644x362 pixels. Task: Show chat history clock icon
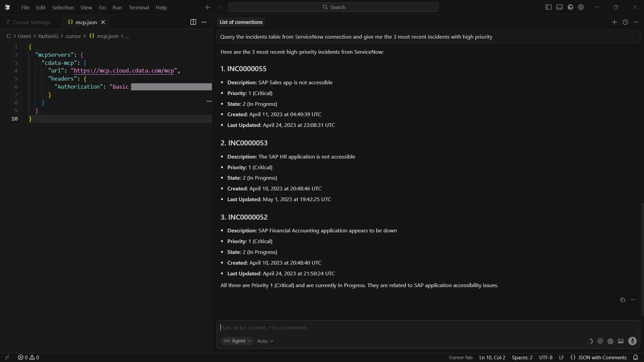(625, 22)
